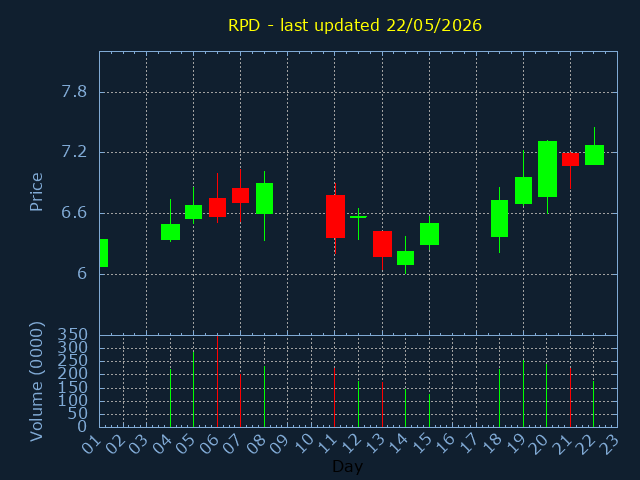
Task: Click the '18' day label
Action: 492,444
